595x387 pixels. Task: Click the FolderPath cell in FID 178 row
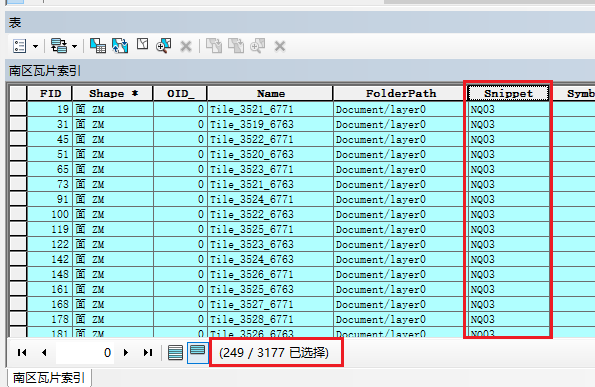[400, 319]
